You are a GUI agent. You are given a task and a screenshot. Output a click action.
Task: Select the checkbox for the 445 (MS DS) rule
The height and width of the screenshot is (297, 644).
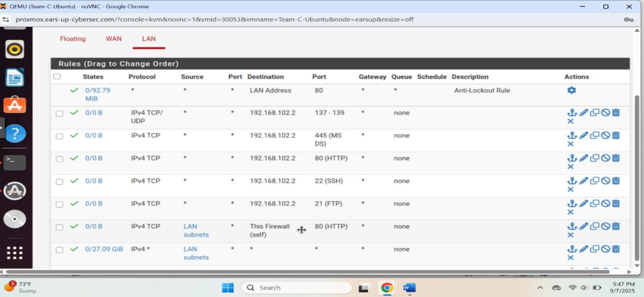point(60,135)
